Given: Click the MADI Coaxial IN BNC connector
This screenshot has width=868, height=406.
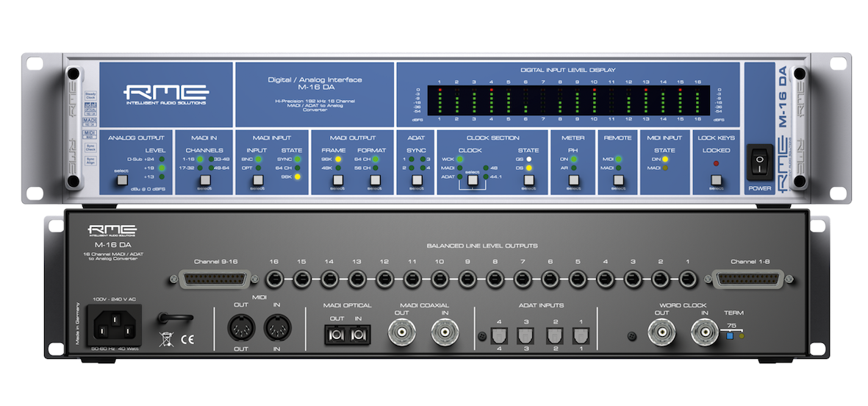Looking at the screenshot, I should coord(445,332).
